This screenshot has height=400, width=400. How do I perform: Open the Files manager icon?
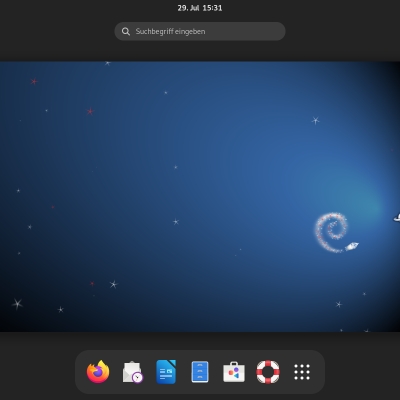[200, 372]
